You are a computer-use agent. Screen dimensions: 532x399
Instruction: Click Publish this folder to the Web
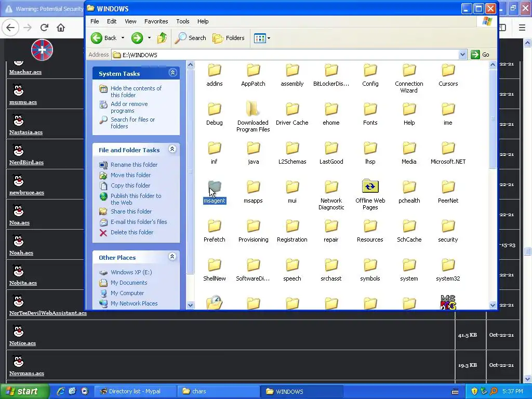pos(136,199)
